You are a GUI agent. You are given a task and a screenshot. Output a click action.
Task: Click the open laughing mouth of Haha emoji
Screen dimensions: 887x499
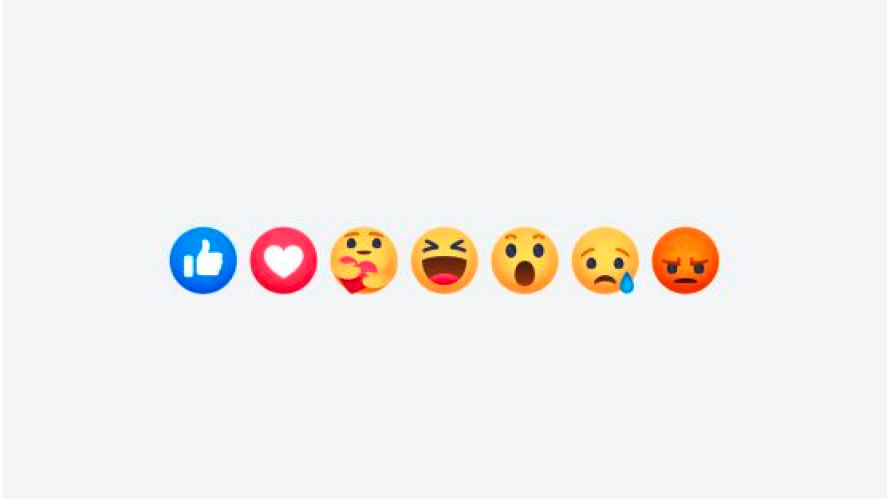[x=444, y=270]
